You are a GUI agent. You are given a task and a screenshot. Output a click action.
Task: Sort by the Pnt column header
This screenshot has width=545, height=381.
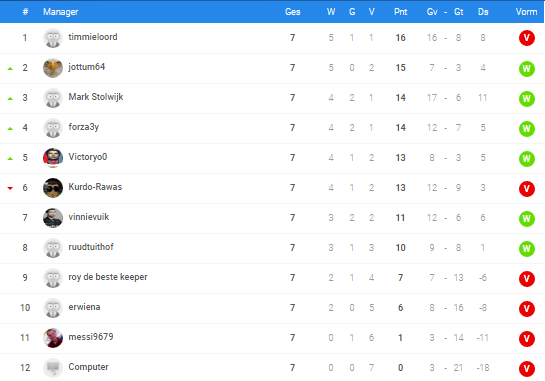[x=400, y=12]
